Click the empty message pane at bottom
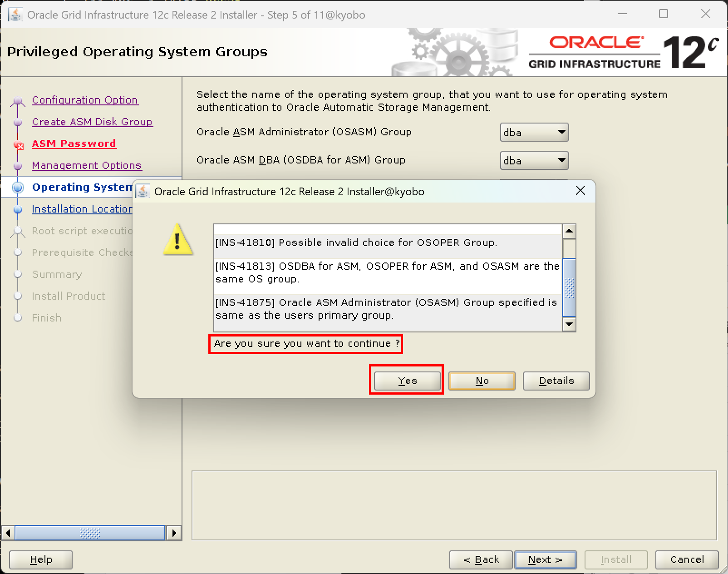This screenshot has height=574, width=728. 454,505
